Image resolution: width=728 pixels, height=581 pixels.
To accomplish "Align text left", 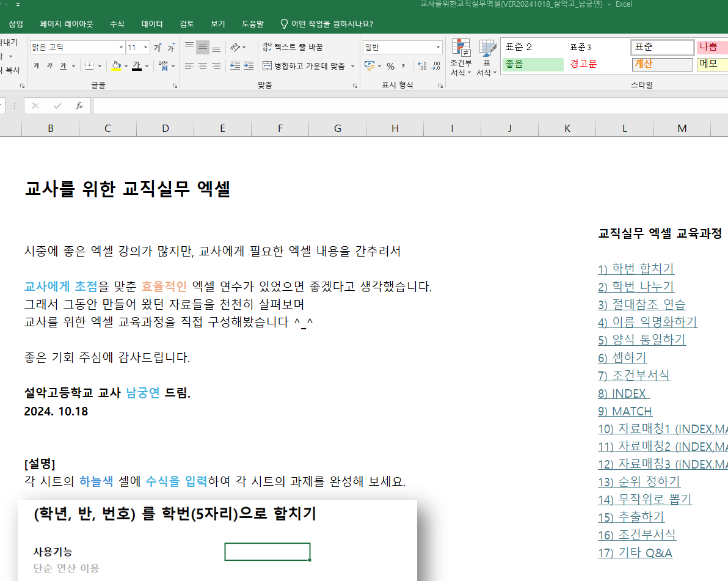I will [x=189, y=66].
